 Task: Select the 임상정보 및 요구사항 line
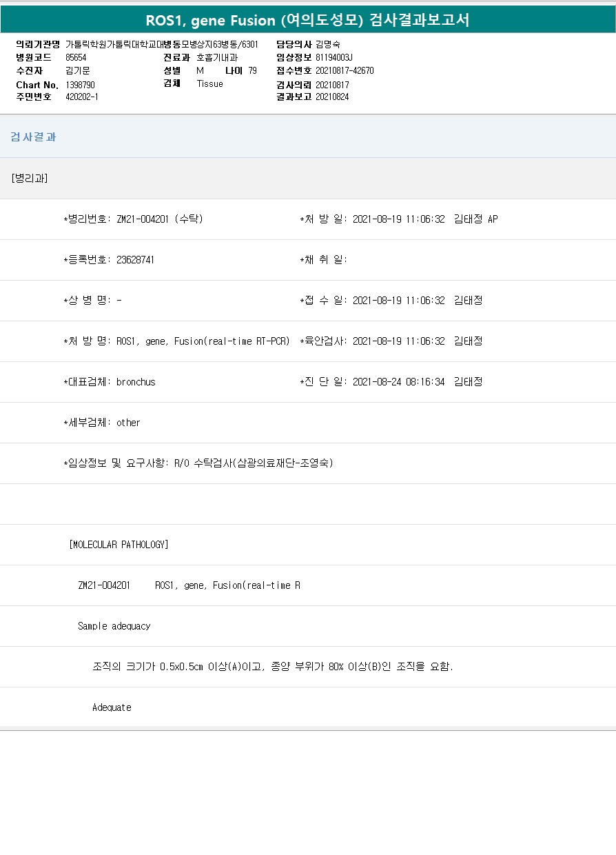(x=198, y=463)
